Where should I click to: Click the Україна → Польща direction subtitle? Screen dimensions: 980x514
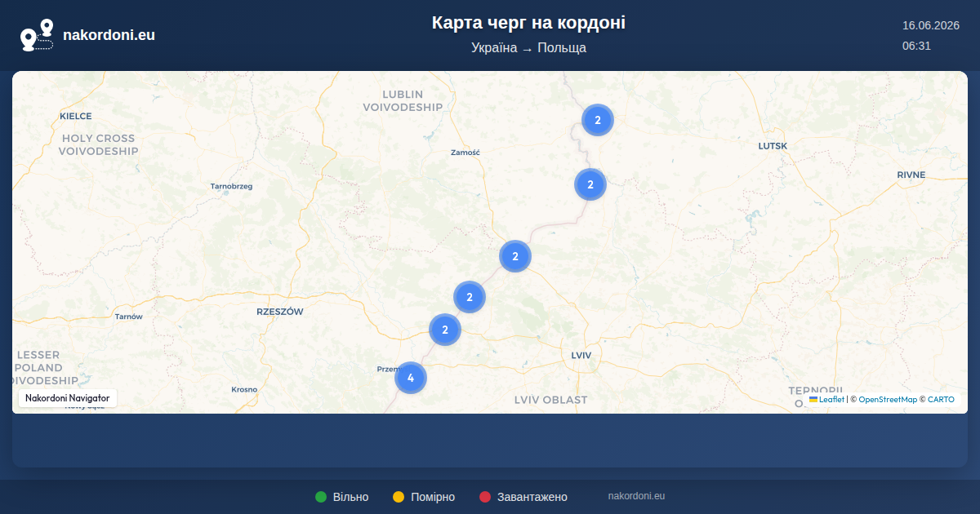[528, 48]
